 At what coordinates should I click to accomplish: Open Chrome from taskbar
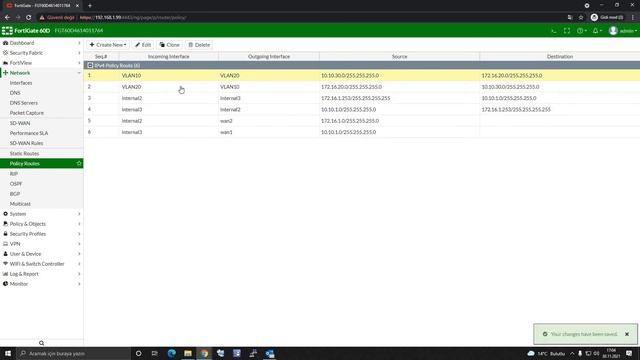[204, 353]
